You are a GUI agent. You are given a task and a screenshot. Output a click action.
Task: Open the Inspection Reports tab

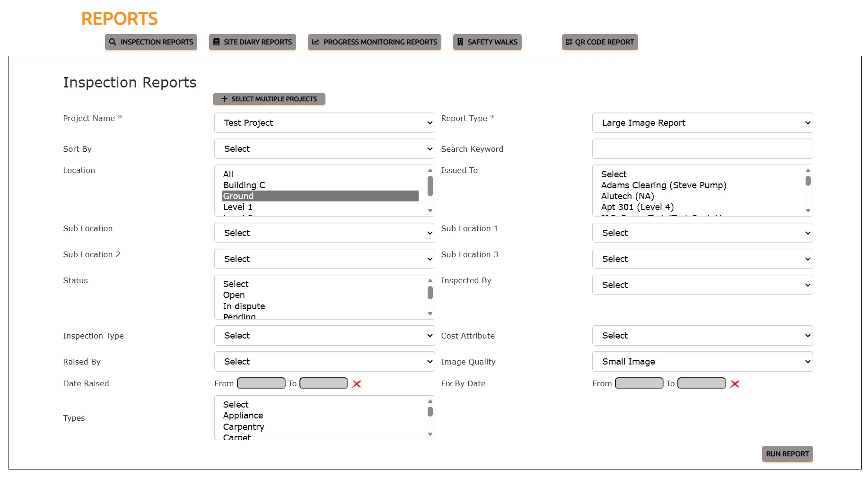tap(151, 42)
